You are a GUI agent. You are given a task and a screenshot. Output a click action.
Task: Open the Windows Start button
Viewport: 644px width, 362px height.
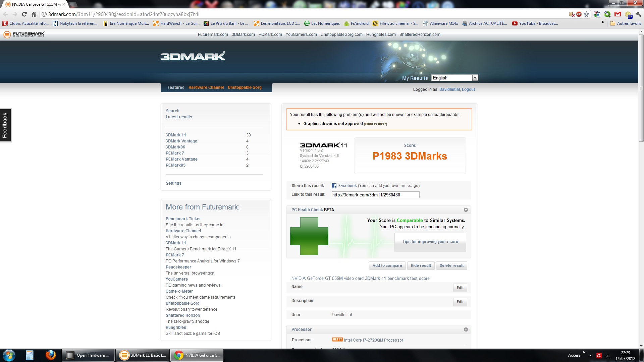click(x=9, y=355)
